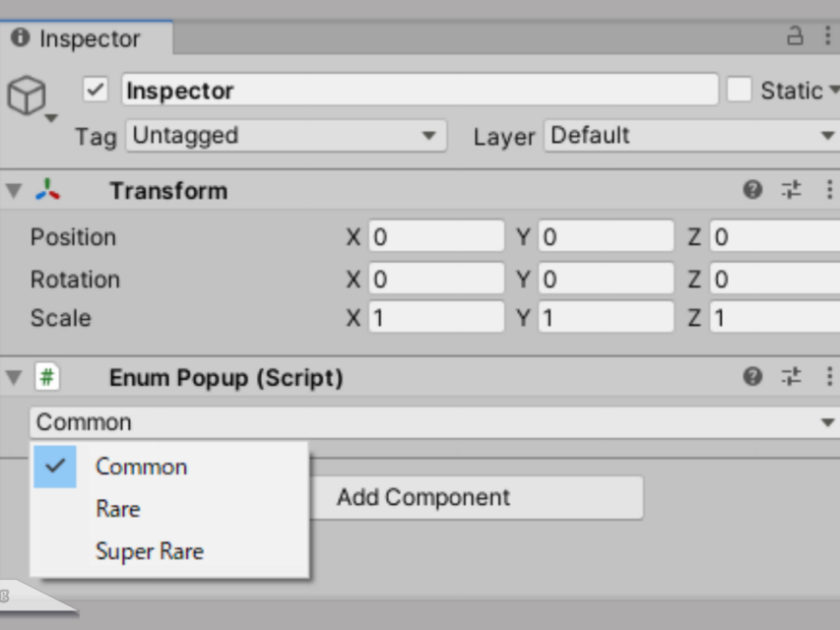Click the Position X input field
840x630 pixels.
coord(436,236)
